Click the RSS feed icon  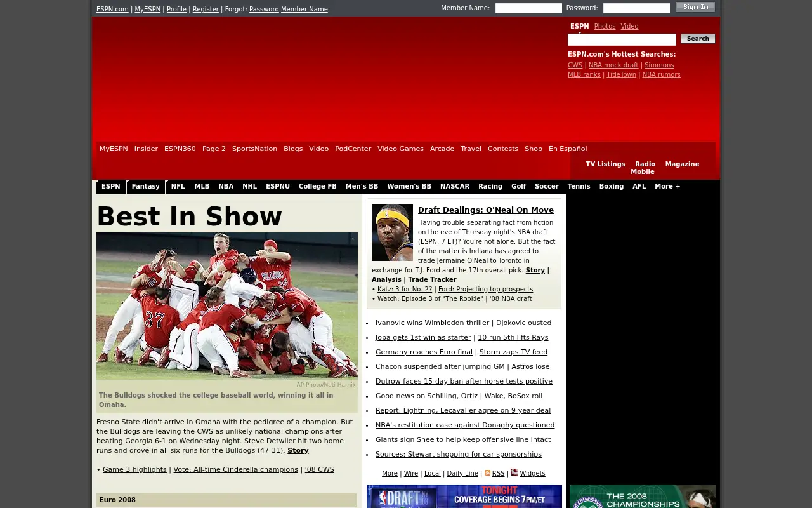pyautogui.click(x=487, y=472)
